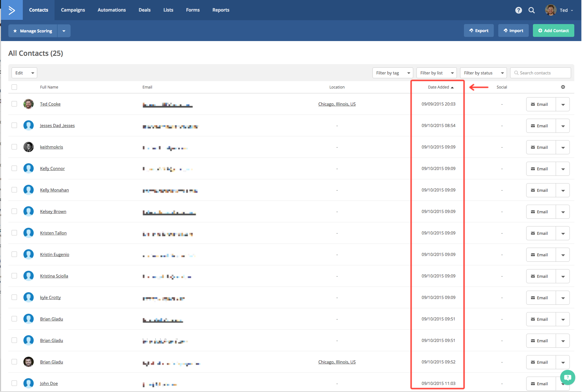Expand the Manage Scoring dropdown arrow
This screenshot has width=582, height=392.
(64, 31)
